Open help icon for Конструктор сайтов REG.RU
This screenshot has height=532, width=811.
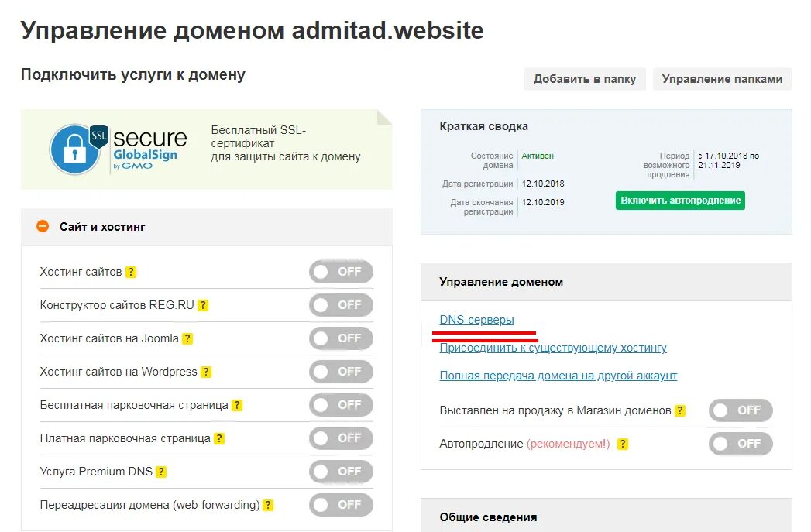(x=203, y=305)
